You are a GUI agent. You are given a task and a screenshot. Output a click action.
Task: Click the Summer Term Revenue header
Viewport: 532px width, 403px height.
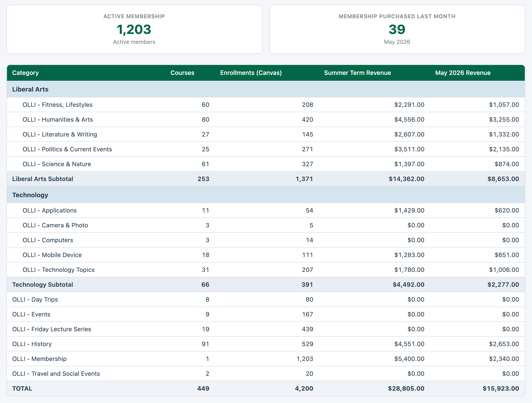click(x=357, y=73)
